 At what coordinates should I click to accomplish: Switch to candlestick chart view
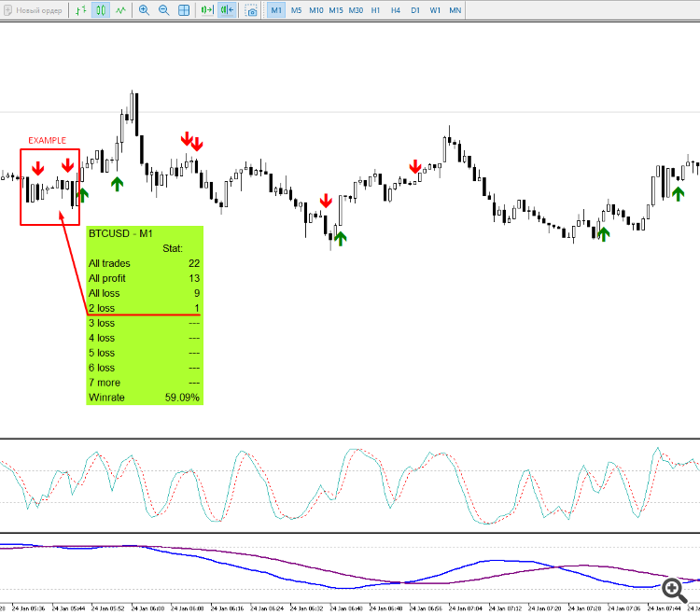pos(101,10)
